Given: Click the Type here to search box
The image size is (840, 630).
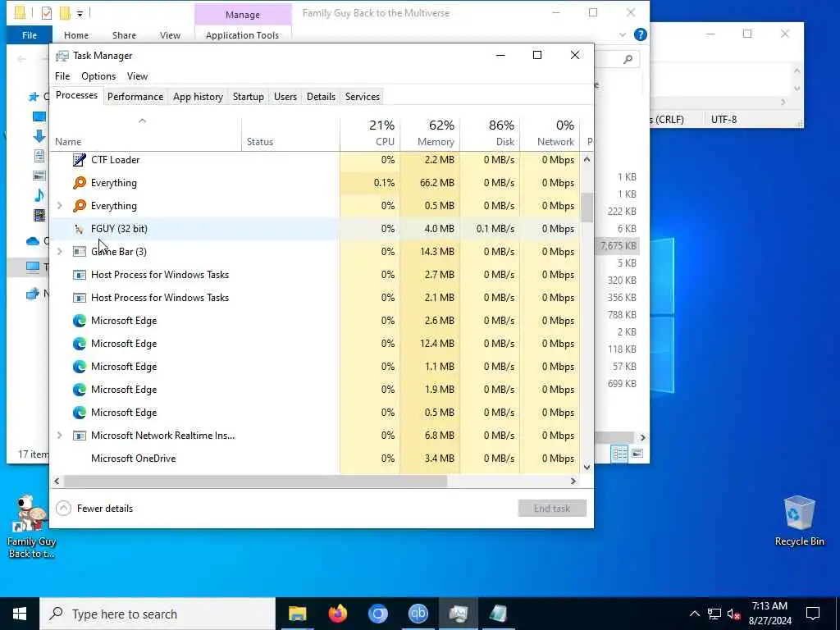Looking at the screenshot, I should coord(157,614).
